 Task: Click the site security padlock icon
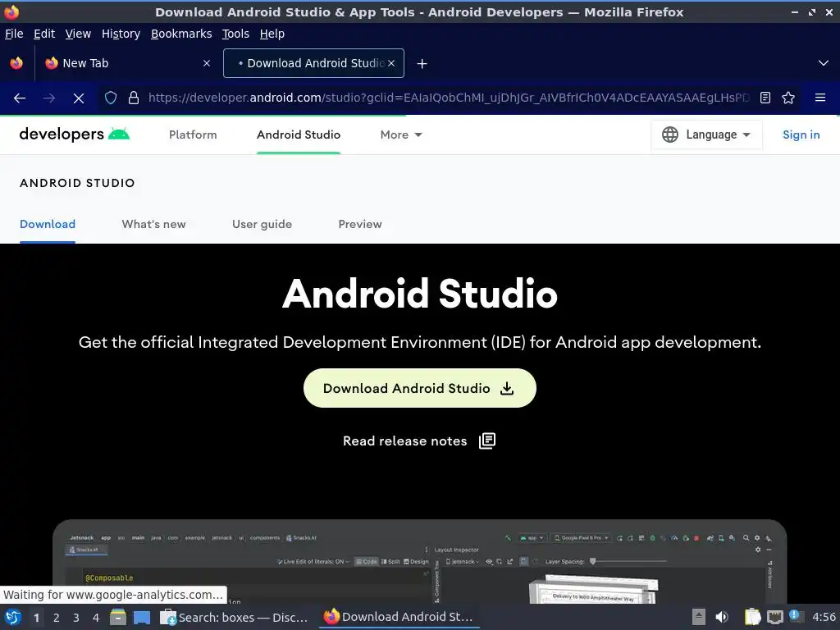point(134,98)
